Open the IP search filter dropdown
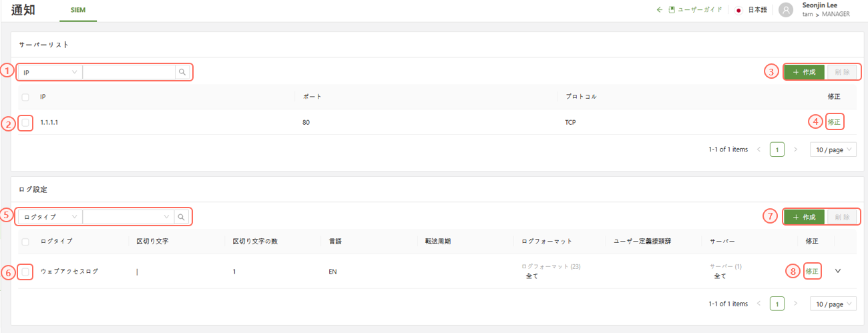This screenshot has width=868, height=333. click(49, 72)
